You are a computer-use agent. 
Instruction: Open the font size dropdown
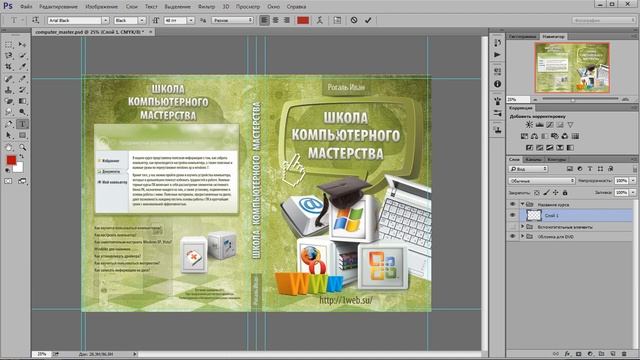click(x=191, y=20)
